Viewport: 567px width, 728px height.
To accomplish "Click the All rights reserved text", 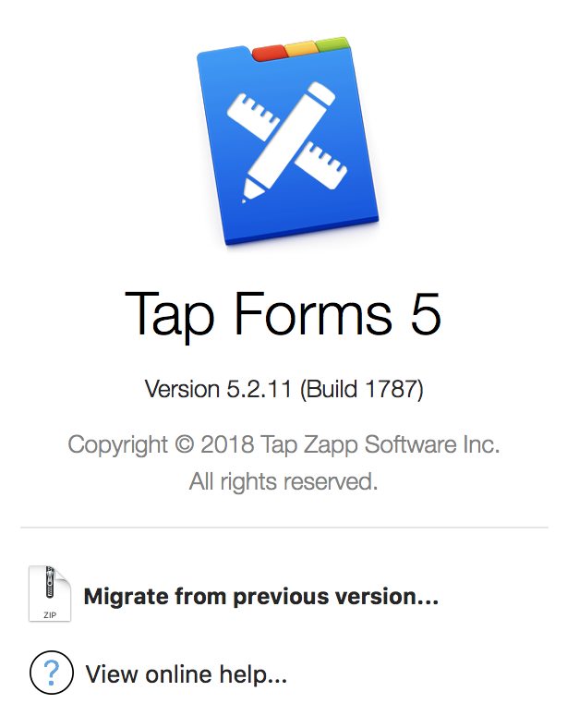I will click(283, 480).
